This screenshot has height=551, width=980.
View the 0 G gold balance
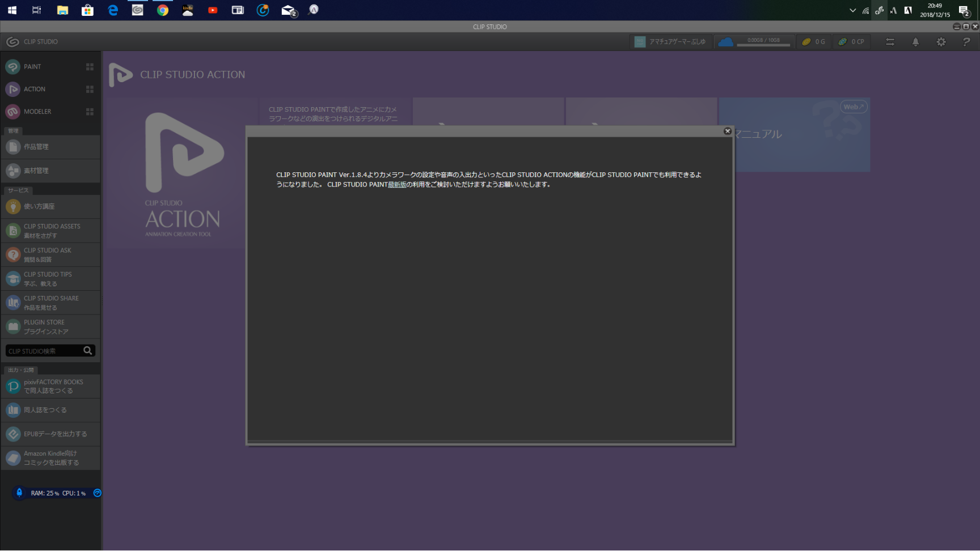tap(813, 42)
